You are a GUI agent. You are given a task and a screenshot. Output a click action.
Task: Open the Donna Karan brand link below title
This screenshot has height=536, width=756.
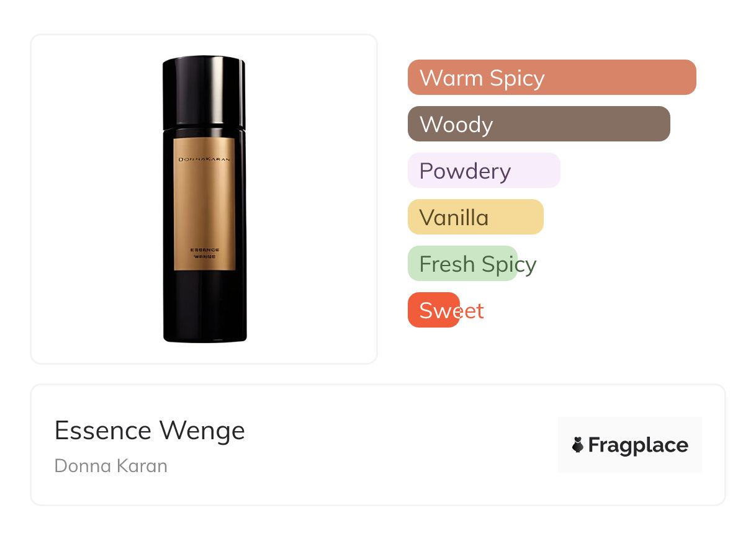(x=110, y=466)
